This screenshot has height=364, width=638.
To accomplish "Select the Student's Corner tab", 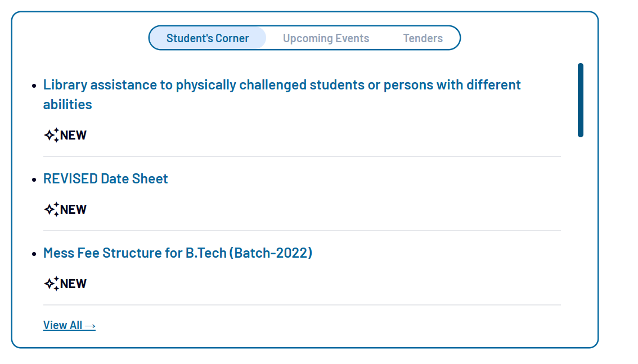I will click(207, 38).
